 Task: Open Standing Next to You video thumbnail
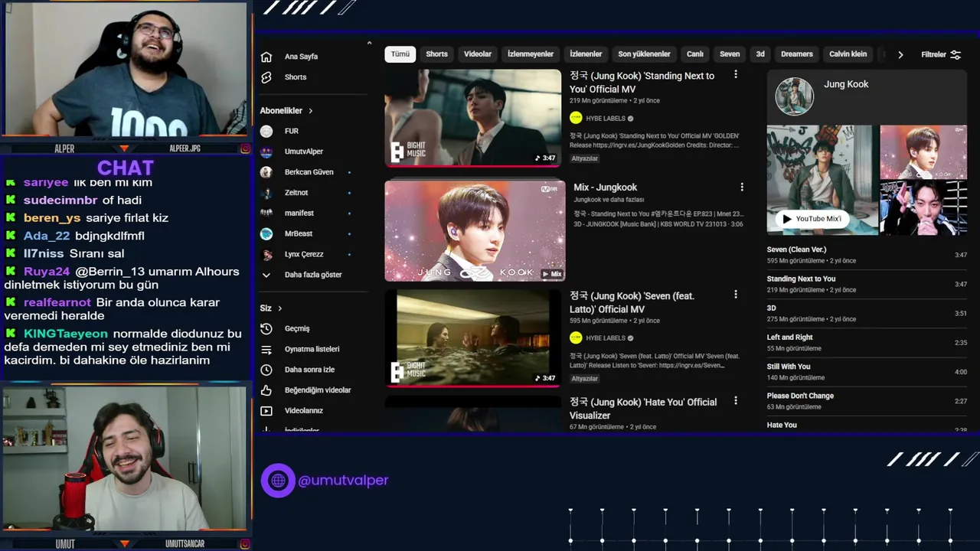point(473,117)
